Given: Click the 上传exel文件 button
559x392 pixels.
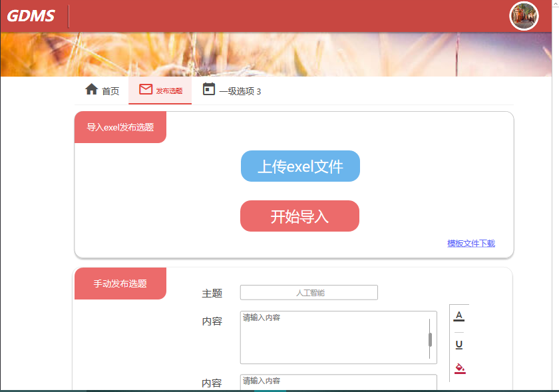Looking at the screenshot, I should (x=300, y=166).
